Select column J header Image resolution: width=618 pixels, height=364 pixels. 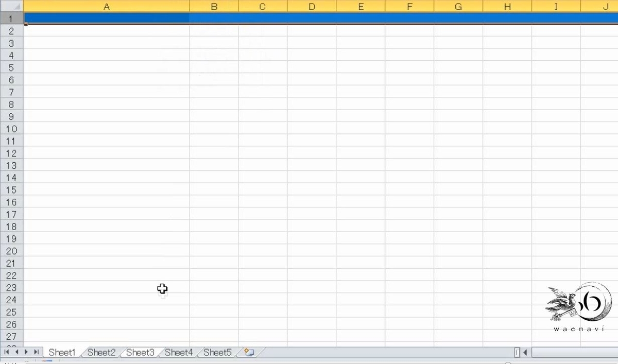599,6
